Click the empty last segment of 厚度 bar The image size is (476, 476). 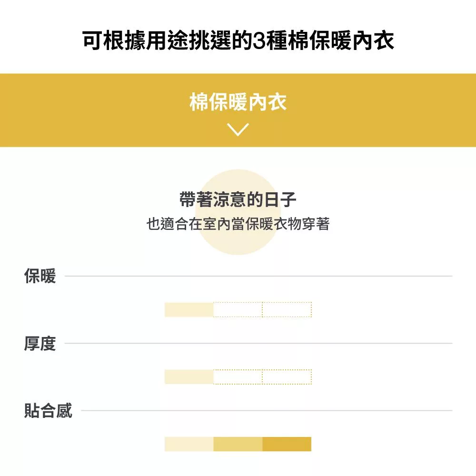287,377
